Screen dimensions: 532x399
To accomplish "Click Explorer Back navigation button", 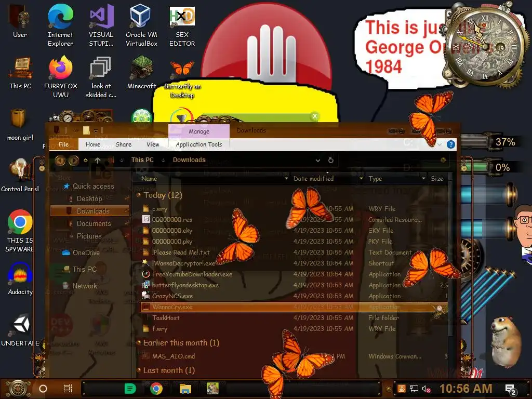I will [60, 160].
